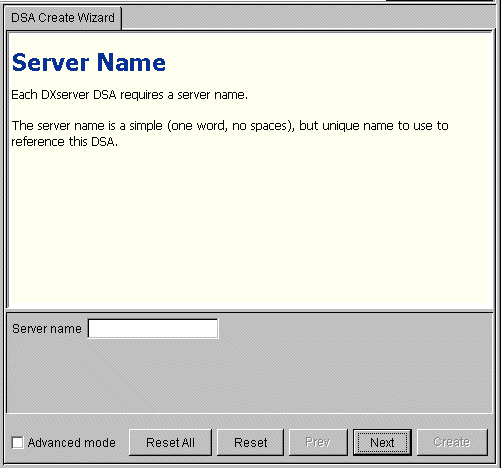Image resolution: width=501 pixels, height=468 pixels.
Task: Go back with the Prev button
Action: point(318,443)
